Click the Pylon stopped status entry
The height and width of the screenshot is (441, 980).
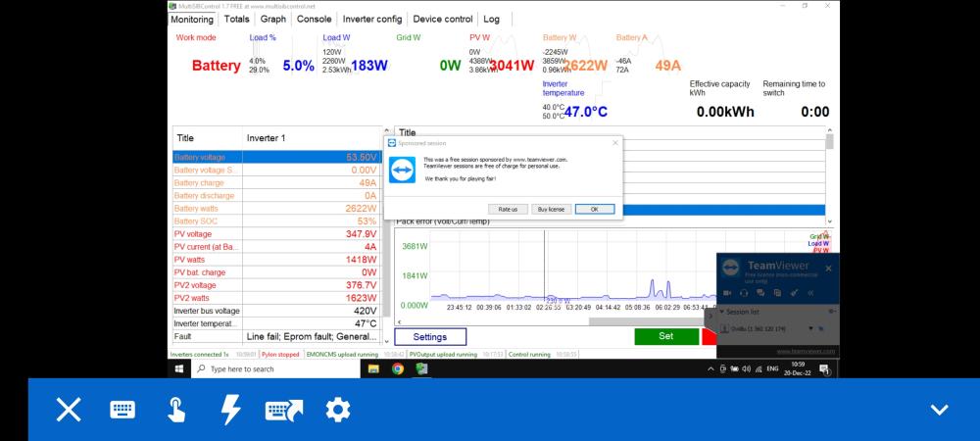pyautogui.click(x=280, y=354)
